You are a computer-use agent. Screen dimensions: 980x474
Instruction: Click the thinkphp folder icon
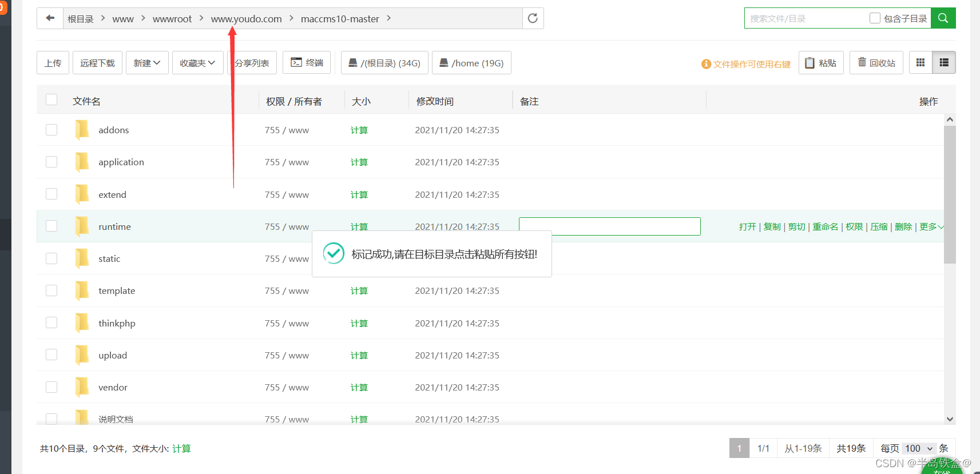(82, 323)
